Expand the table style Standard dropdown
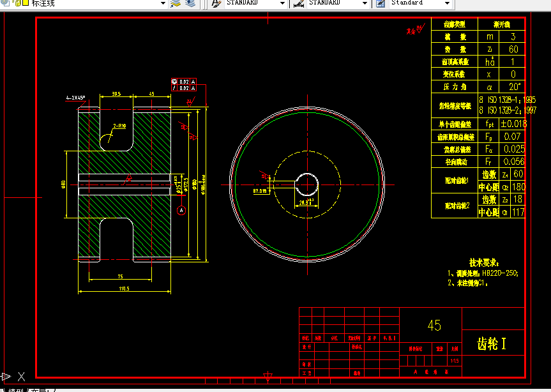Screen dimensions: 551x392 [447, 3]
